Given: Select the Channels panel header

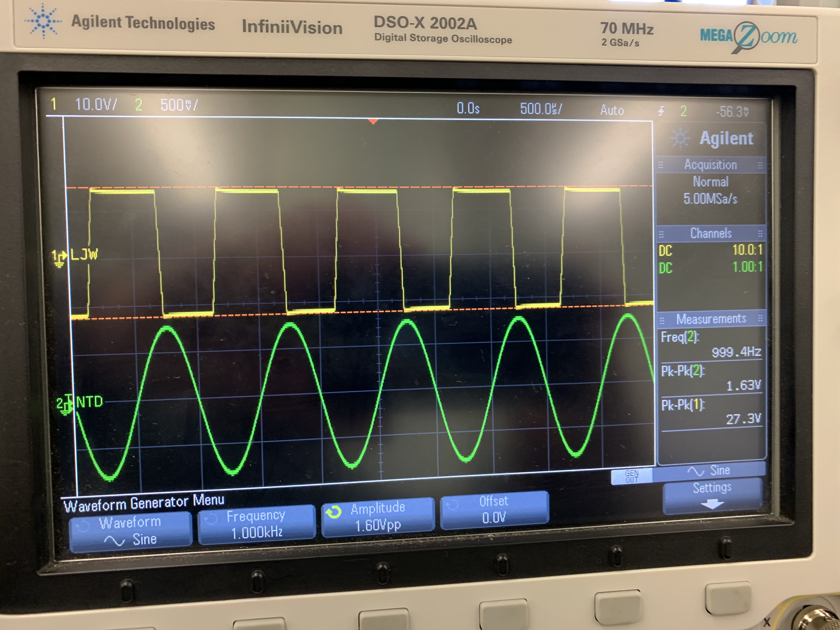Looking at the screenshot, I should point(710,233).
